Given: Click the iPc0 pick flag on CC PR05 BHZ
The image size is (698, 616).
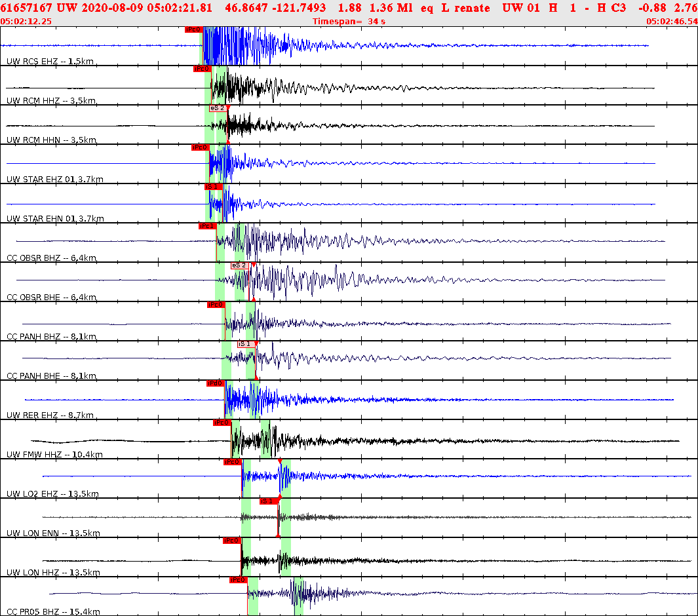Looking at the screenshot, I should 237,579.
